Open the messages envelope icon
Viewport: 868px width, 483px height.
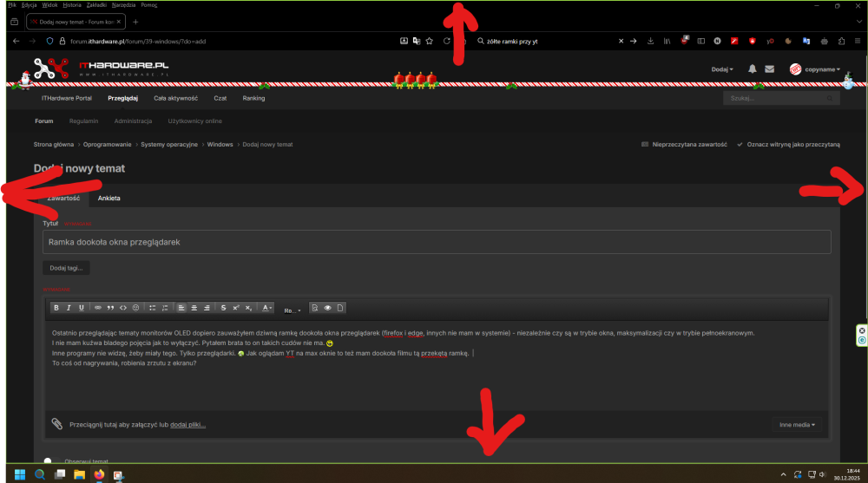pyautogui.click(x=769, y=69)
